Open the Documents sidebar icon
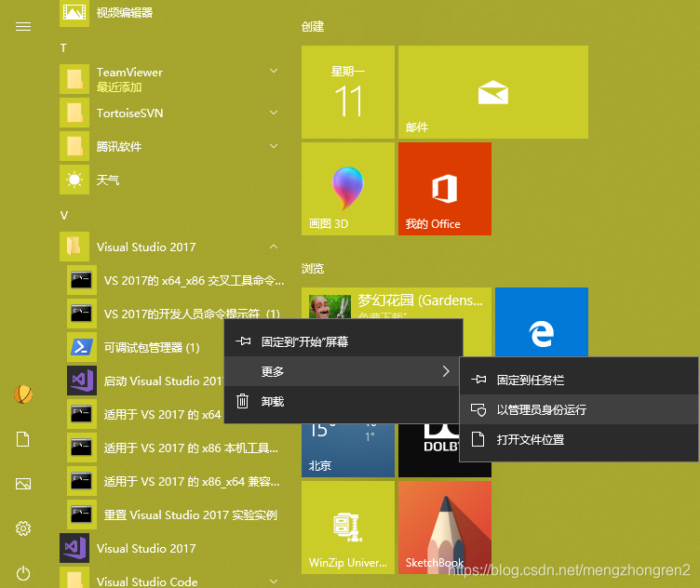The height and width of the screenshot is (588, 700). (23, 439)
